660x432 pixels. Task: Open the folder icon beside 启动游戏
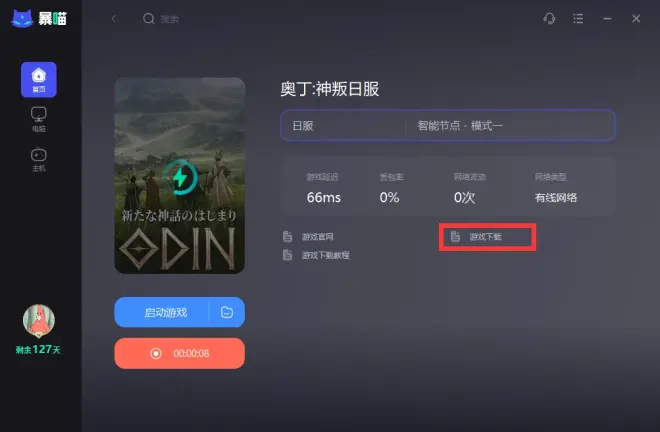click(x=227, y=312)
